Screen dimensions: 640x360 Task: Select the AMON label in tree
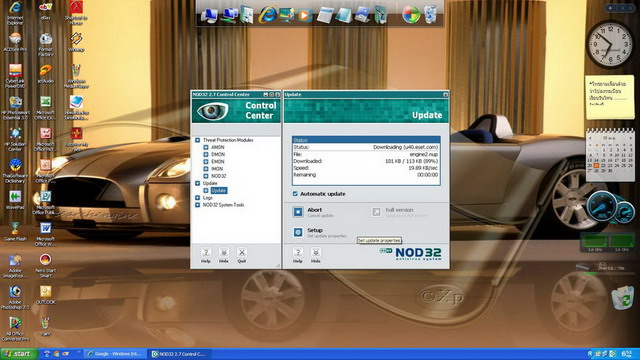coord(218,147)
